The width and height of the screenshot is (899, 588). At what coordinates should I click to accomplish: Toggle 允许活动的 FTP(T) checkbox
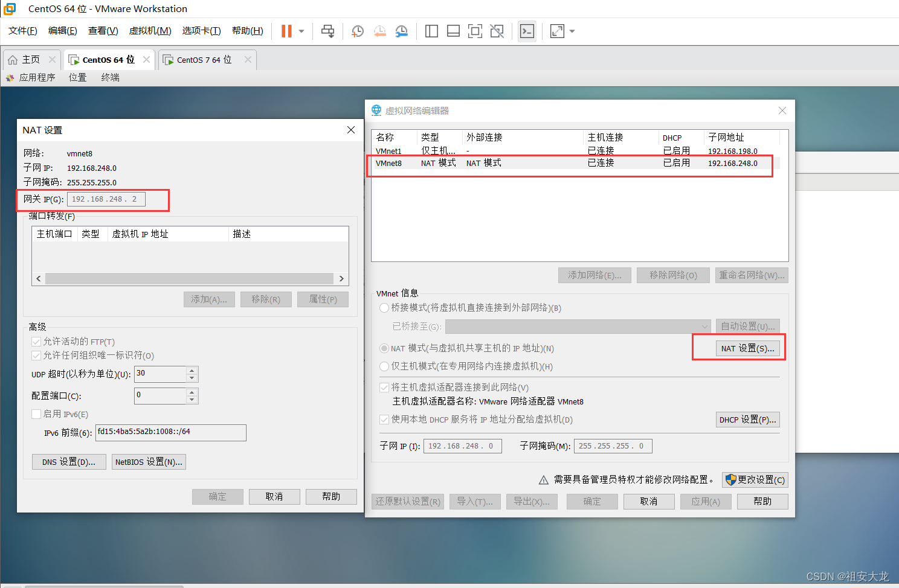(x=36, y=342)
